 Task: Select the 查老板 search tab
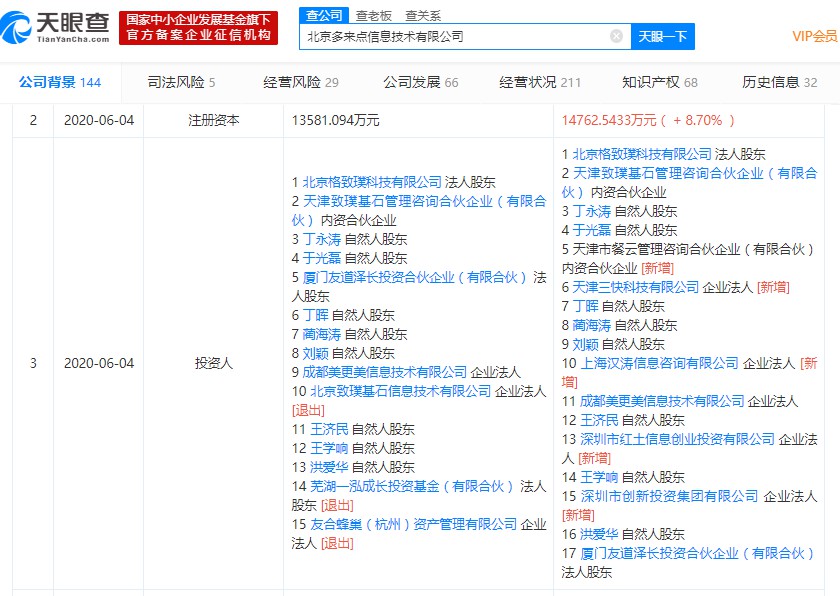click(x=374, y=16)
